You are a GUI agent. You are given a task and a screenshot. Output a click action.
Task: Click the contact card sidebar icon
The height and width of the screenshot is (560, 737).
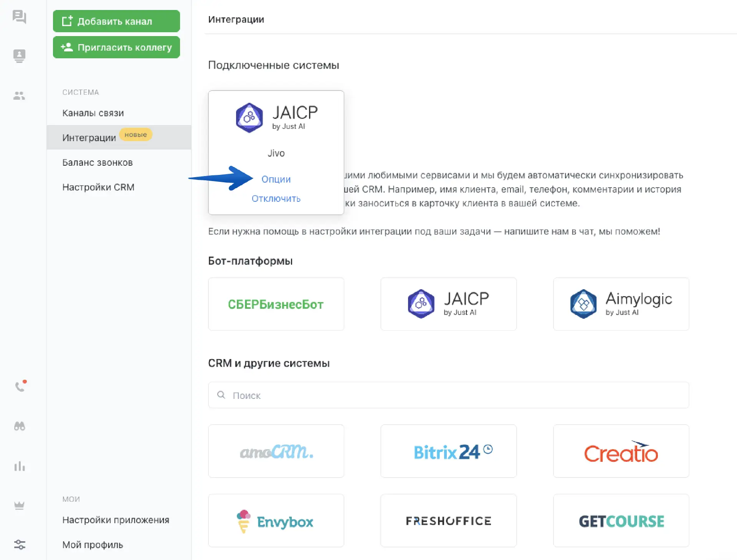(x=19, y=56)
